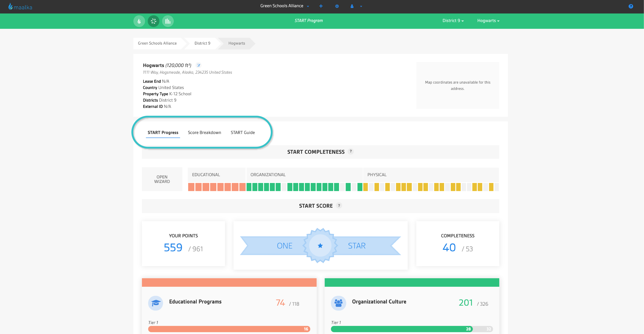Click the START Program header title
Screen dimensions: 644x334
(309, 20)
